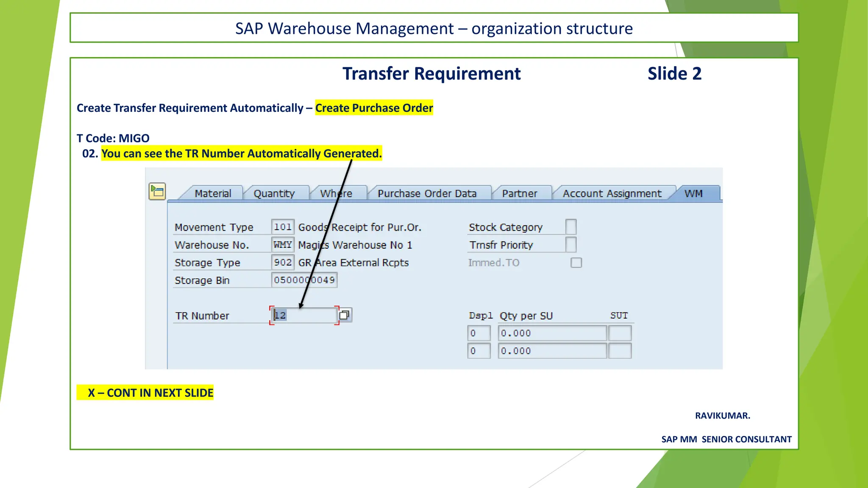Click the second SUT field
The image size is (868, 488).
pyautogui.click(x=620, y=351)
